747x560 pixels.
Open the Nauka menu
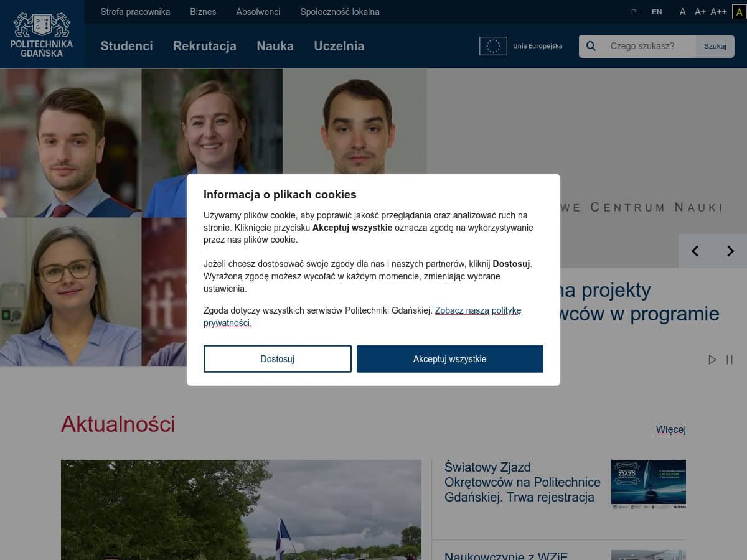point(275,46)
